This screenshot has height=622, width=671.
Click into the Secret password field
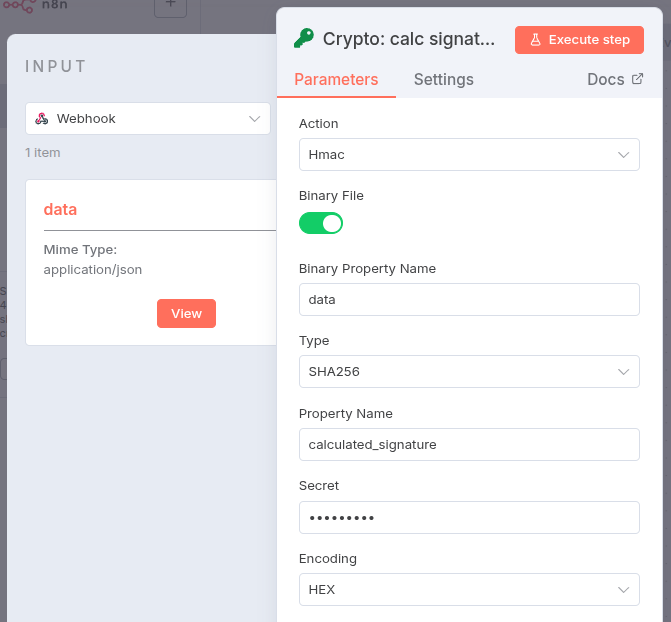(x=469, y=517)
